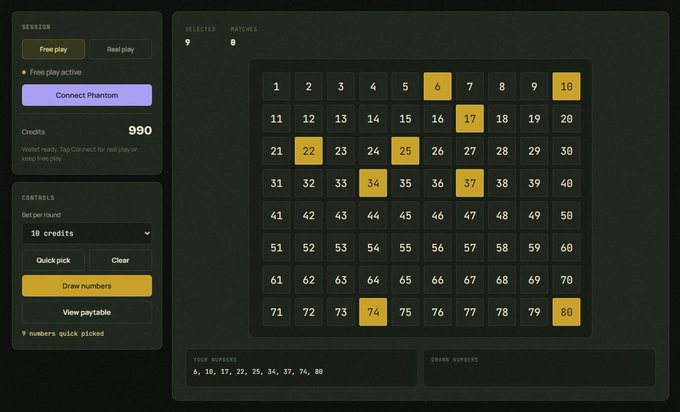Select number 30 on the grid

566,151
